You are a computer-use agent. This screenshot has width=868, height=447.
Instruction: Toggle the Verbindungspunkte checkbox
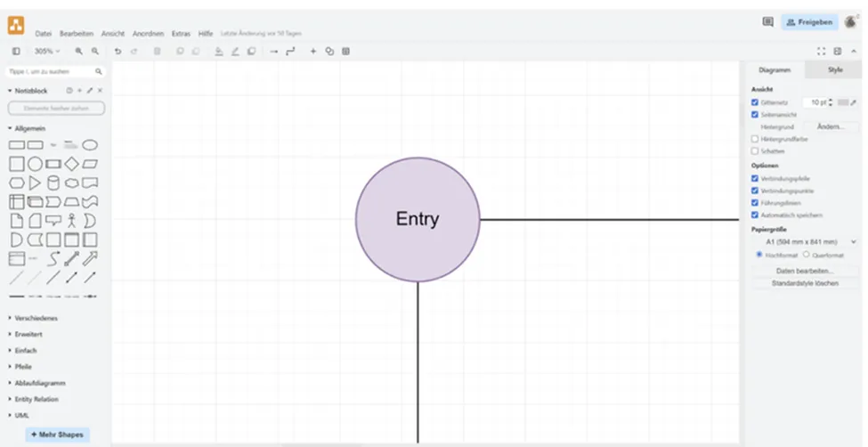coord(755,191)
